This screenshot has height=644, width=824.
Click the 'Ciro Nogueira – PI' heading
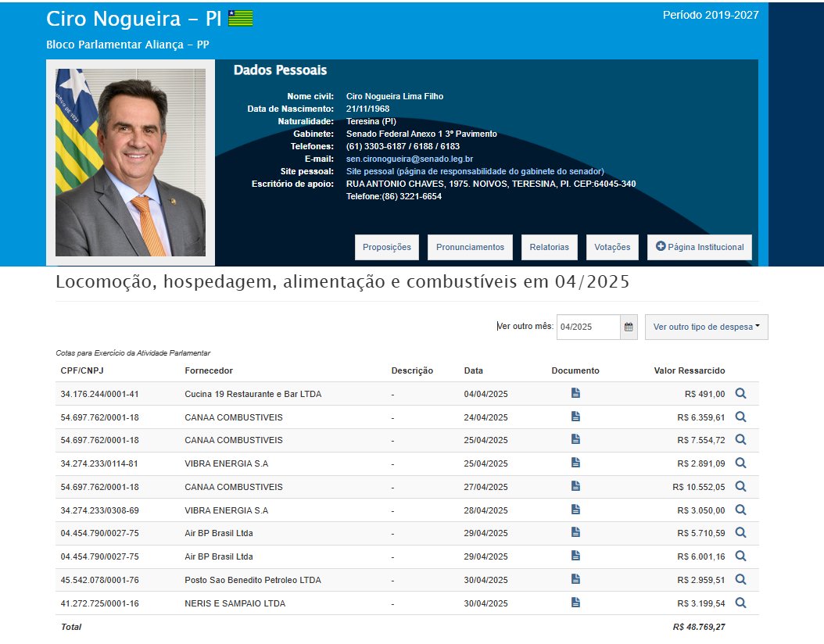click(x=134, y=19)
